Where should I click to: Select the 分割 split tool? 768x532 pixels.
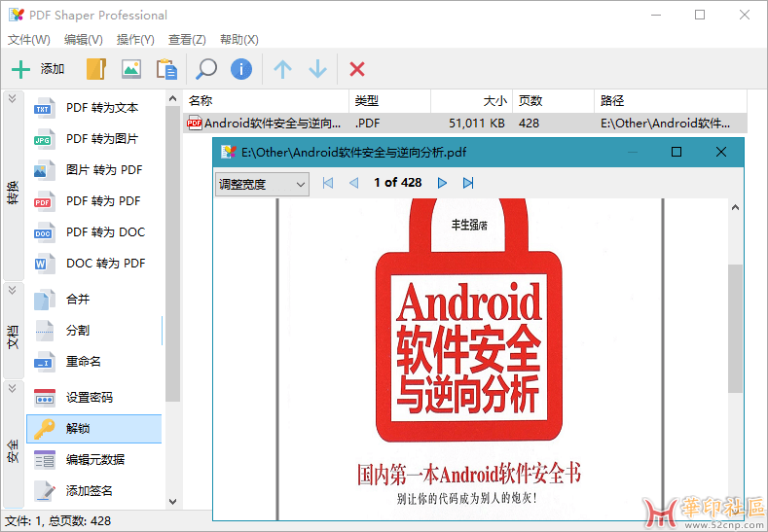[x=94, y=331]
